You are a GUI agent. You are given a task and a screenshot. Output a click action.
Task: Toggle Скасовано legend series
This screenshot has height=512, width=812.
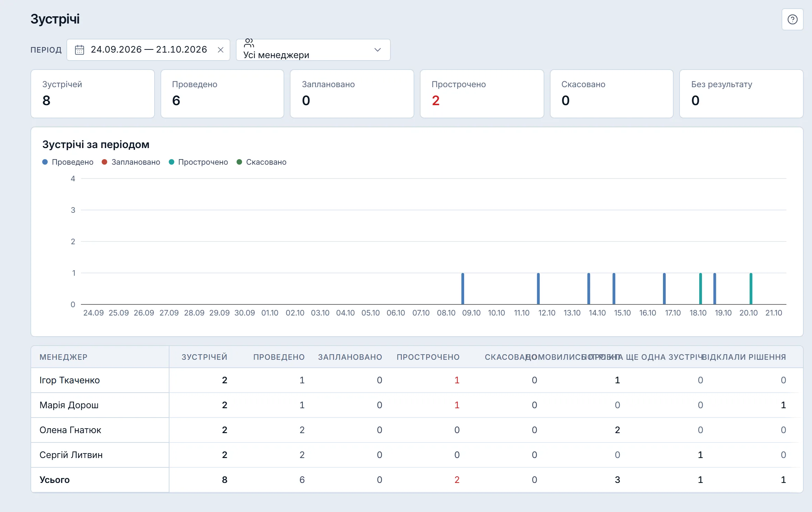pyautogui.click(x=261, y=162)
